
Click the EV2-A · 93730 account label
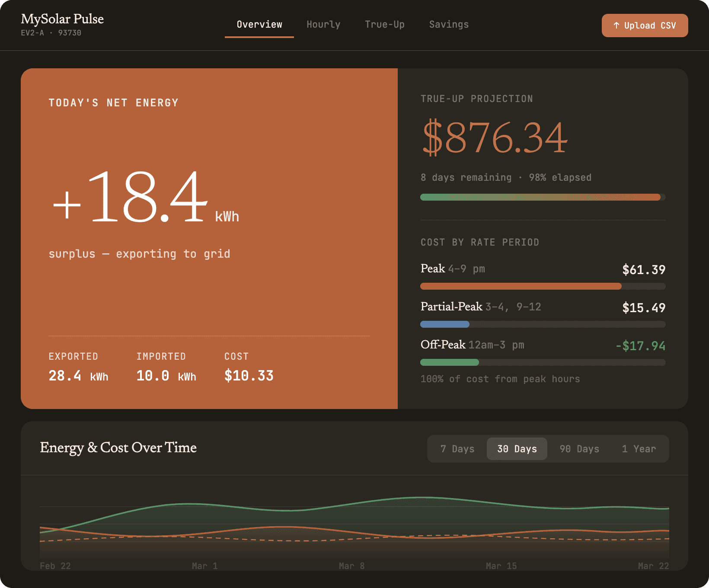tap(51, 33)
